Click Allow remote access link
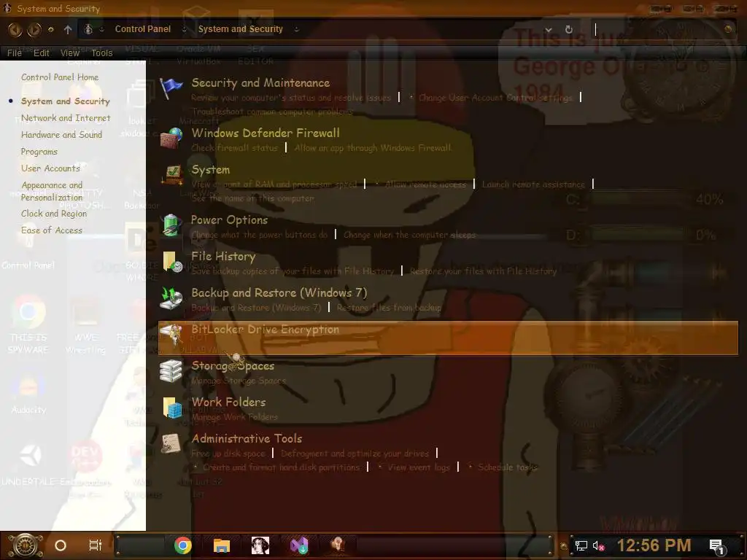The height and width of the screenshot is (560, 747). 425,184
